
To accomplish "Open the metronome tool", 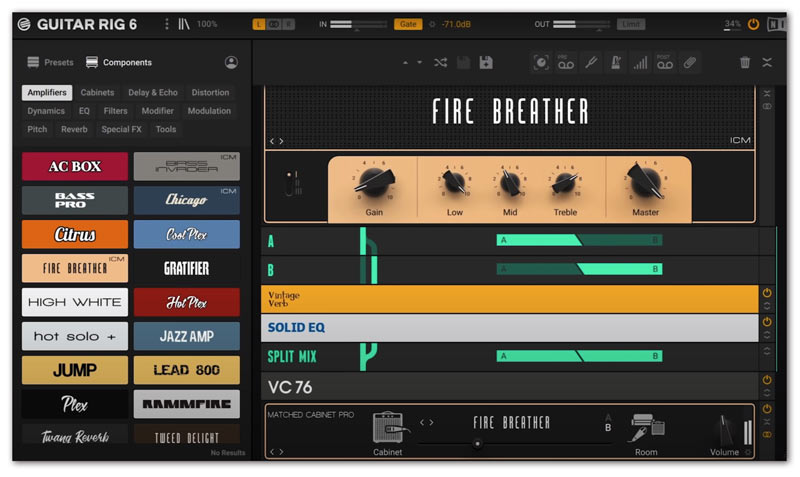I will tap(616, 63).
